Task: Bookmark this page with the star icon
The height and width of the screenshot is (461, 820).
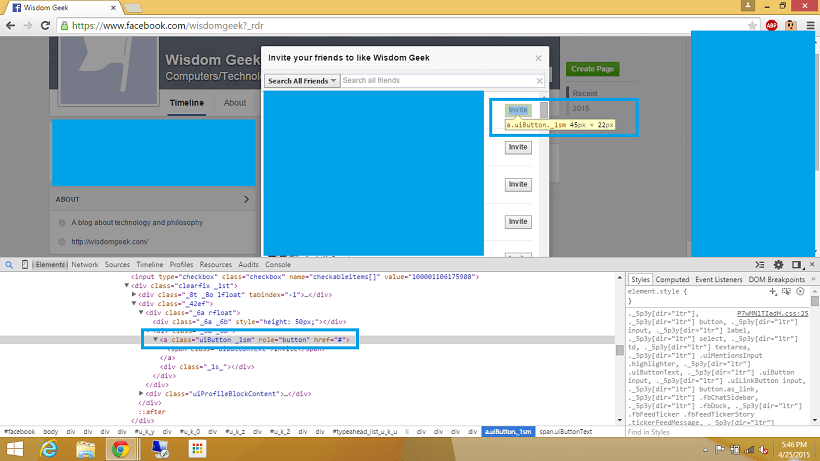Action: point(752,26)
